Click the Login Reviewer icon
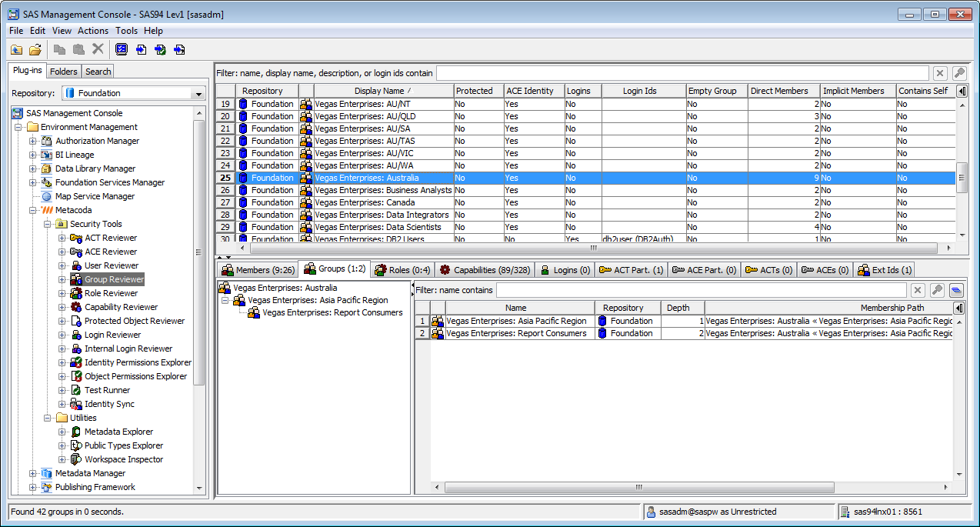Viewport: 980px width, 527px height. pyautogui.click(x=76, y=335)
